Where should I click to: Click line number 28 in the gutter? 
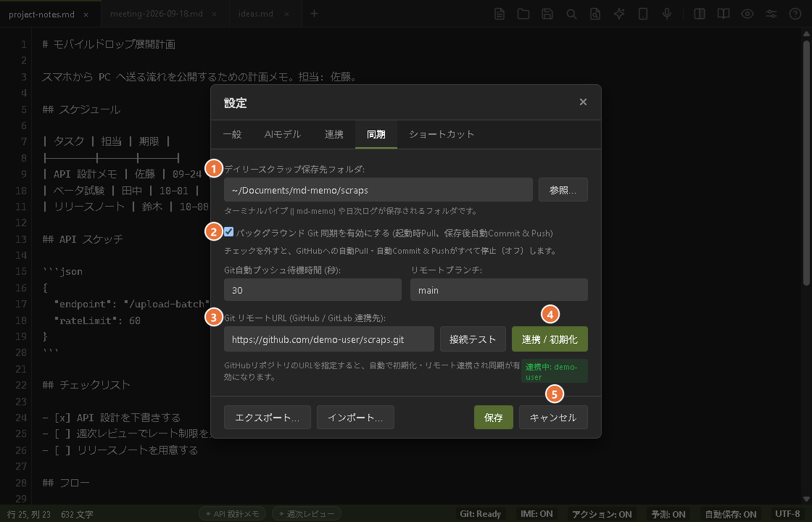tap(21, 483)
